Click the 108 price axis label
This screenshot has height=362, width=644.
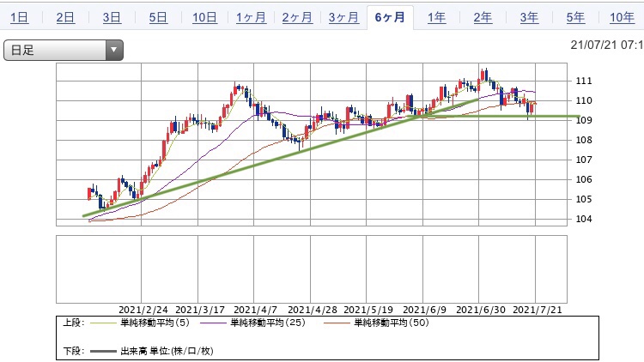click(584, 140)
